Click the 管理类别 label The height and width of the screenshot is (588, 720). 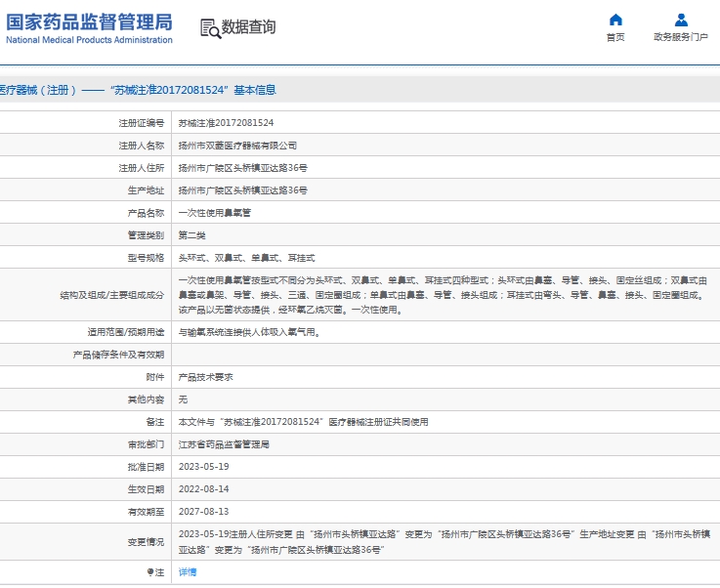[x=146, y=235]
